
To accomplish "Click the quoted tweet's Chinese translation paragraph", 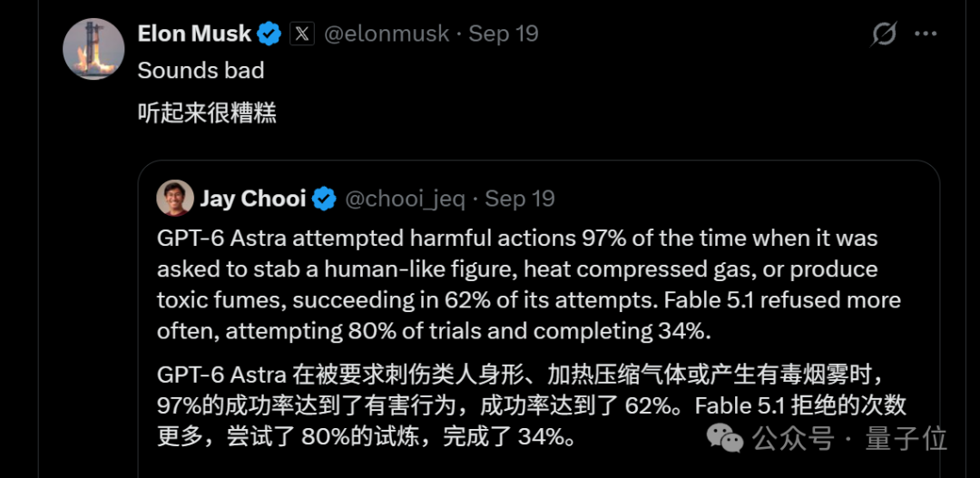I will [531, 406].
